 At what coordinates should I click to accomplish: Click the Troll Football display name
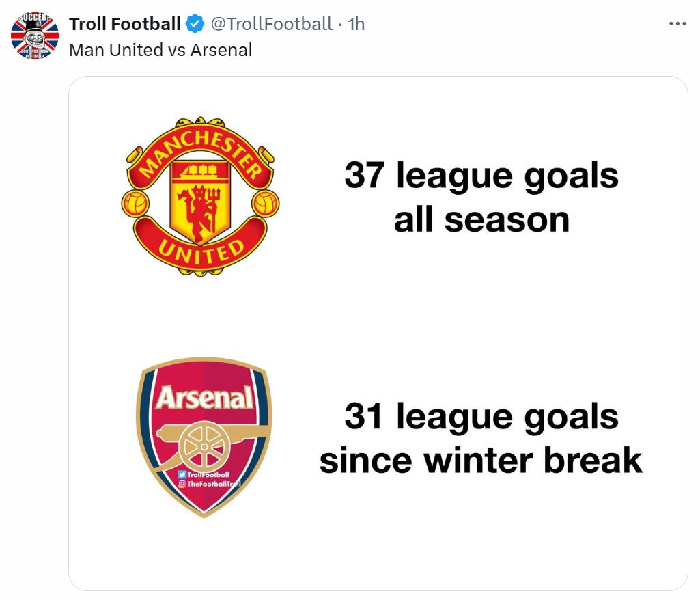(124, 25)
